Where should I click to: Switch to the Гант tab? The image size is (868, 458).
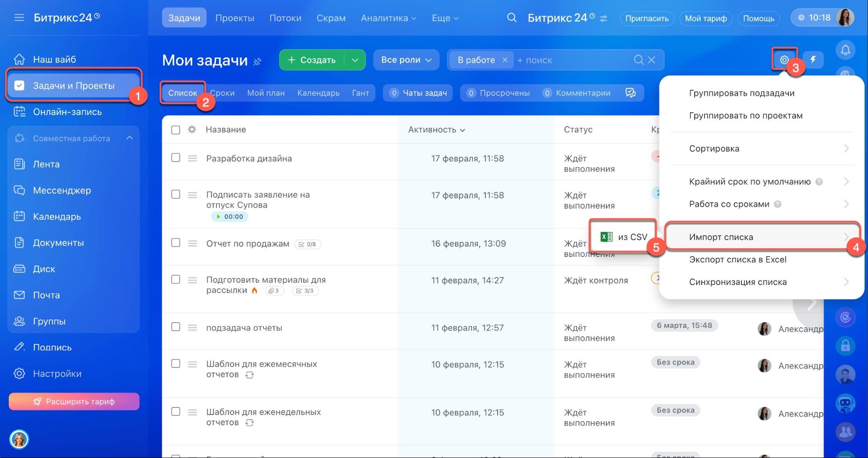pos(360,93)
